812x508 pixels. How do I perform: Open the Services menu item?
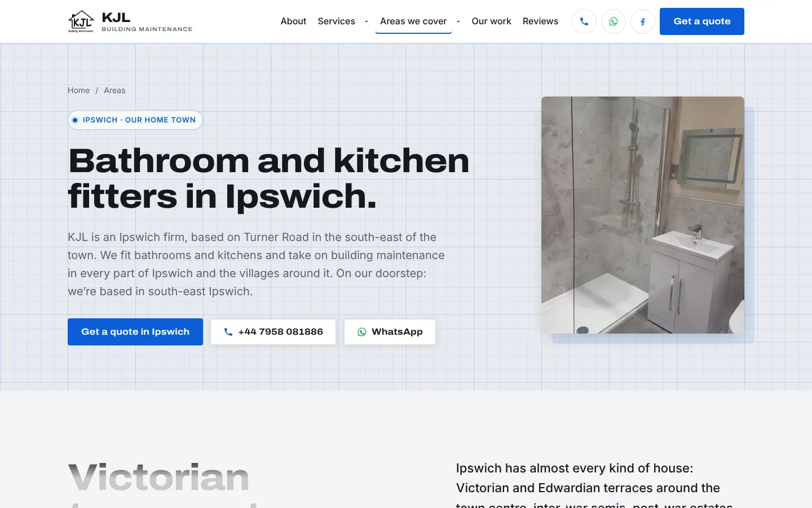pos(337,21)
